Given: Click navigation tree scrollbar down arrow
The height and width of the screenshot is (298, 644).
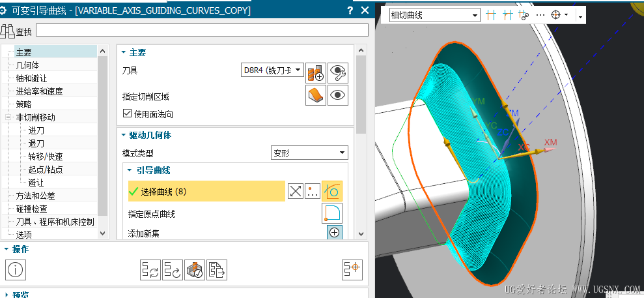Looking at the screenshot, I should pyautogui.click(x=103, y=233).
